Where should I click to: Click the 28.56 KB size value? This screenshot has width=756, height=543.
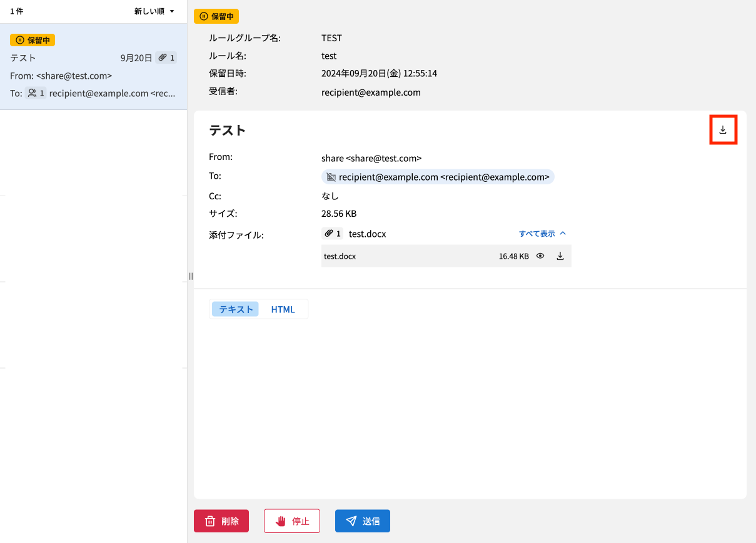tap(339, 213)
